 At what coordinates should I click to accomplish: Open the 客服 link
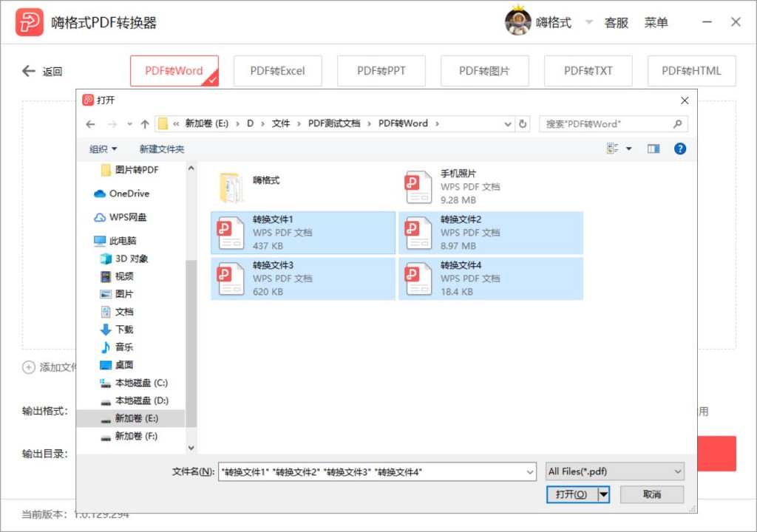click(616, 23)
